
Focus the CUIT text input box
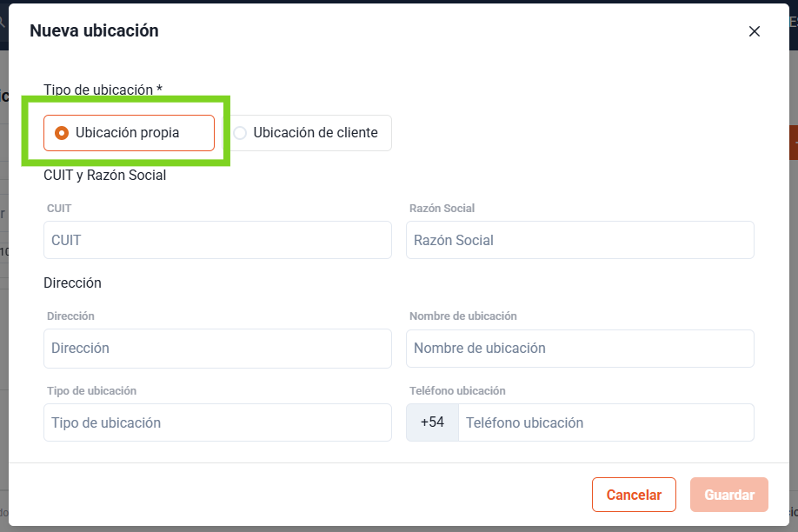[217, 240]
